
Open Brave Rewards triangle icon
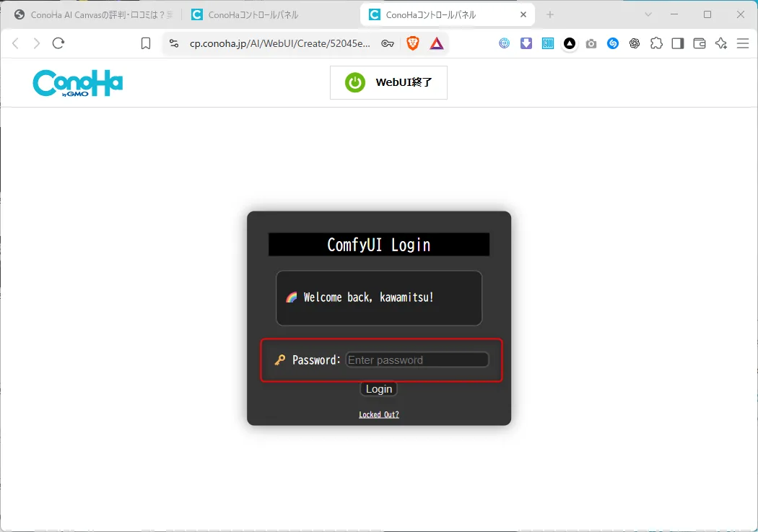tap(437, 43)
